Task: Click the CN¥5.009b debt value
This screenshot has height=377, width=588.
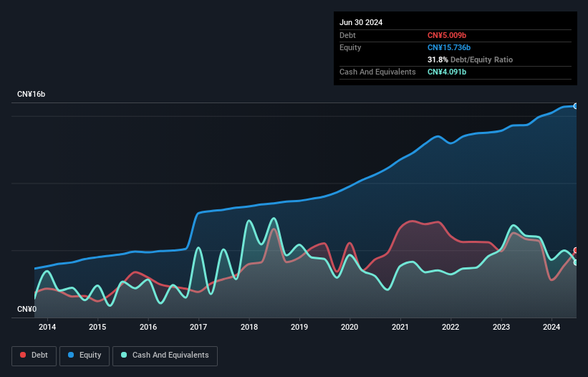Action: [x=447, y=35]
